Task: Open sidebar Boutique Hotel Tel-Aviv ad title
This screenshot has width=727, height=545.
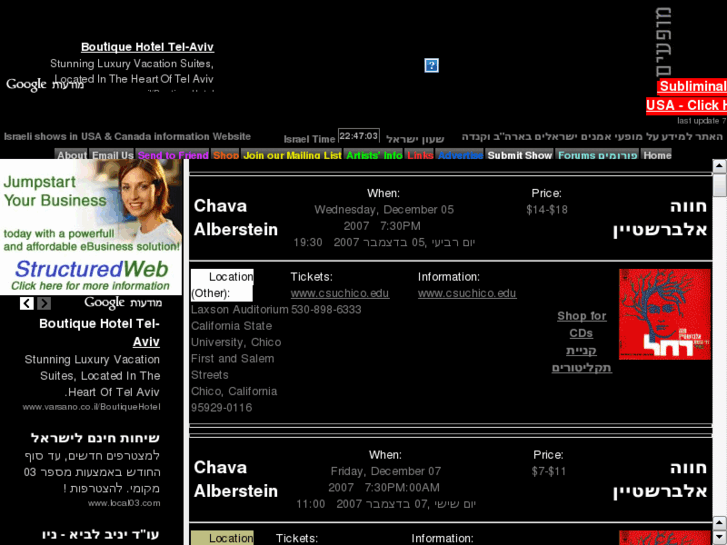Action: tap(99, 332)
